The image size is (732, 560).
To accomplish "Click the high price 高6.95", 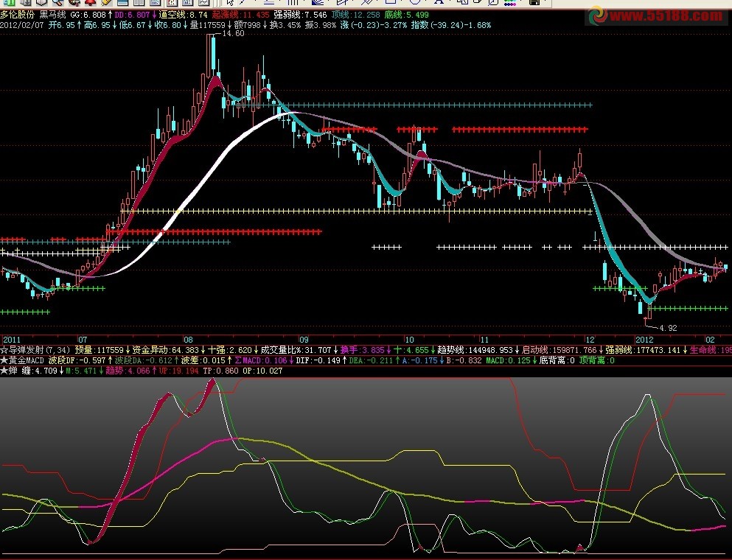I will 97,25.
